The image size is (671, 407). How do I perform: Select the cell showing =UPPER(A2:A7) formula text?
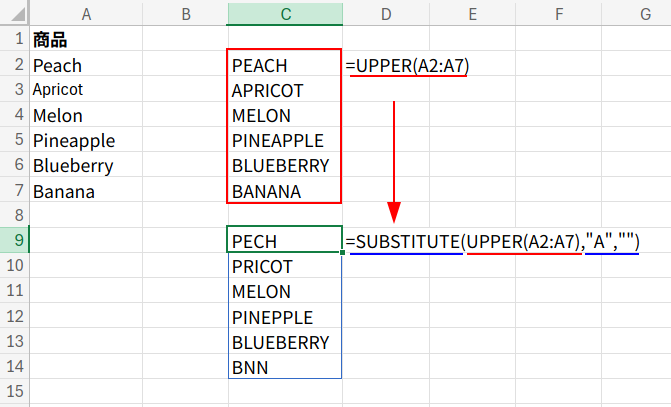pos(408,66)
